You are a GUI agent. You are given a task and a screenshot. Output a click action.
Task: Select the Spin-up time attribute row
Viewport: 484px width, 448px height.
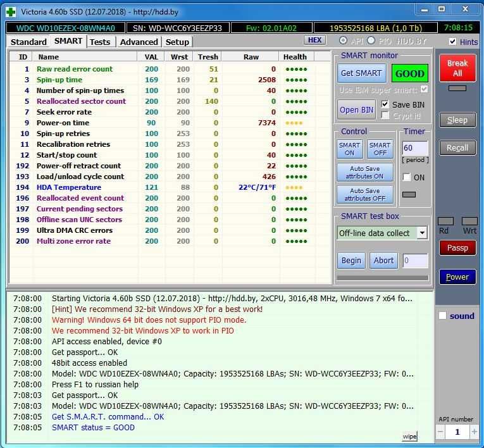coord(170,80)
